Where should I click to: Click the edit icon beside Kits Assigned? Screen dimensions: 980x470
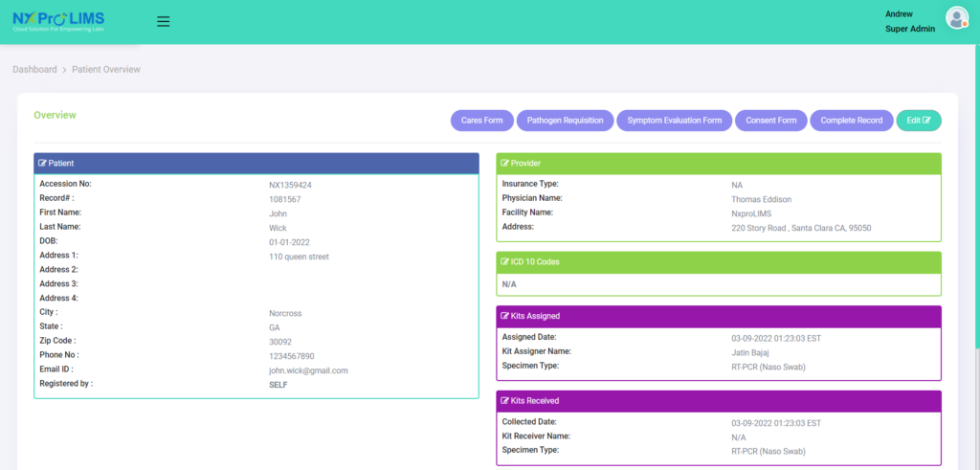coord(505,316)
